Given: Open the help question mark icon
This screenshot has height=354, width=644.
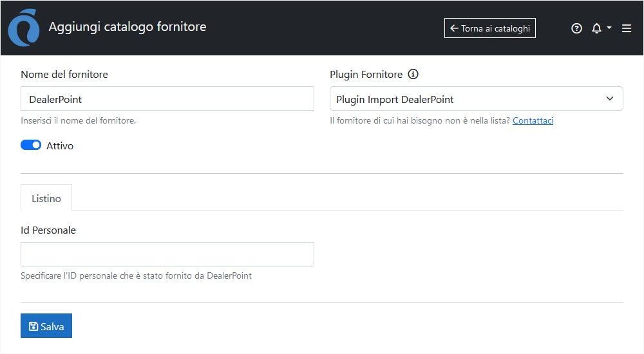Looking at the screenshot, I should (x=576, y=28).
